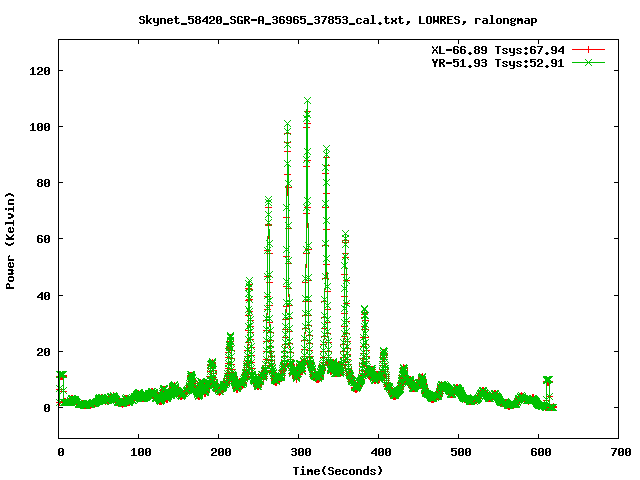640x480 pixels.
Task: Click the y-axis tick label 80
Action: coord(43,183)
